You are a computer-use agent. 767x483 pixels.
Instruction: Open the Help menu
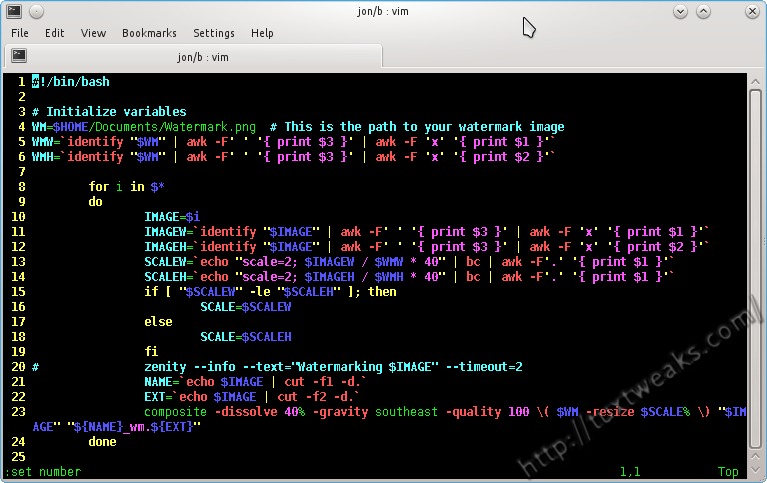[262, 33]
